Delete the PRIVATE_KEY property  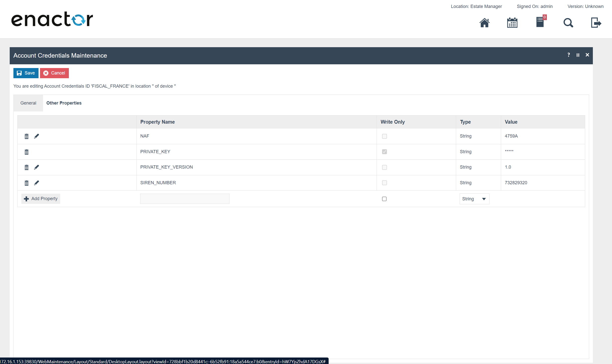27,152
